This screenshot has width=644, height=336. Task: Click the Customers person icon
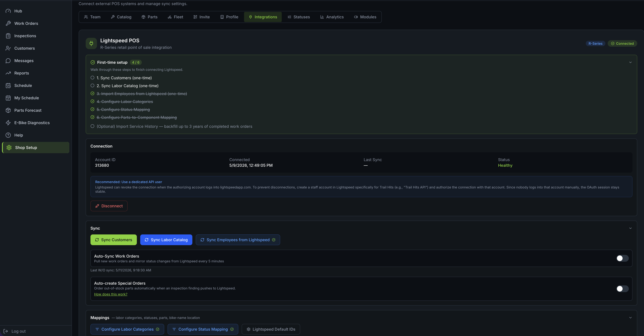click(x=8, y=48)
